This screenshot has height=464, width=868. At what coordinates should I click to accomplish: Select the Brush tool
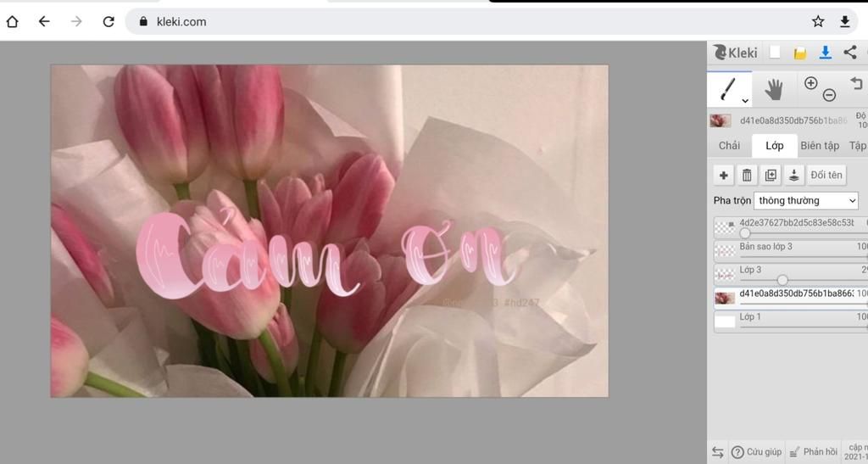click(727, 88)
